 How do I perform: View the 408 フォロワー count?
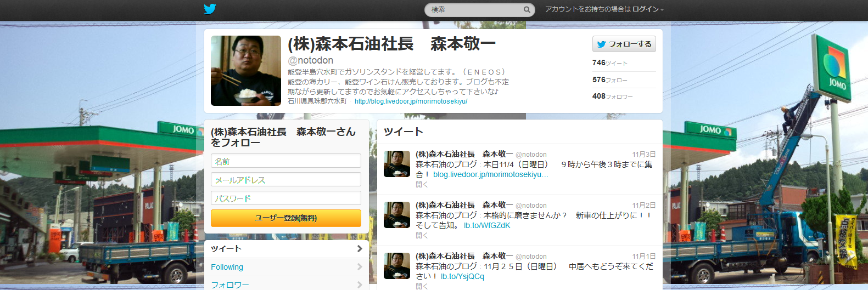click(612, 96)
